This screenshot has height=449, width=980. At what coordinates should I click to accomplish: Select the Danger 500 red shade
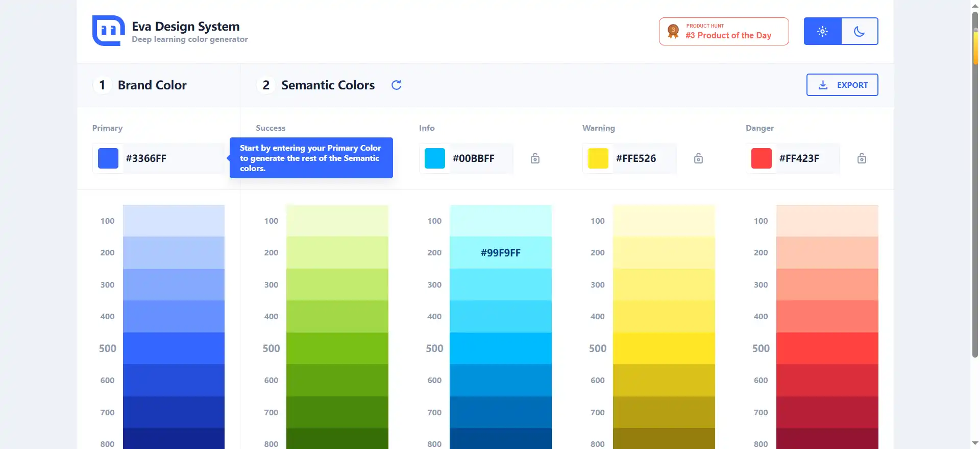[x=827, y=348]
